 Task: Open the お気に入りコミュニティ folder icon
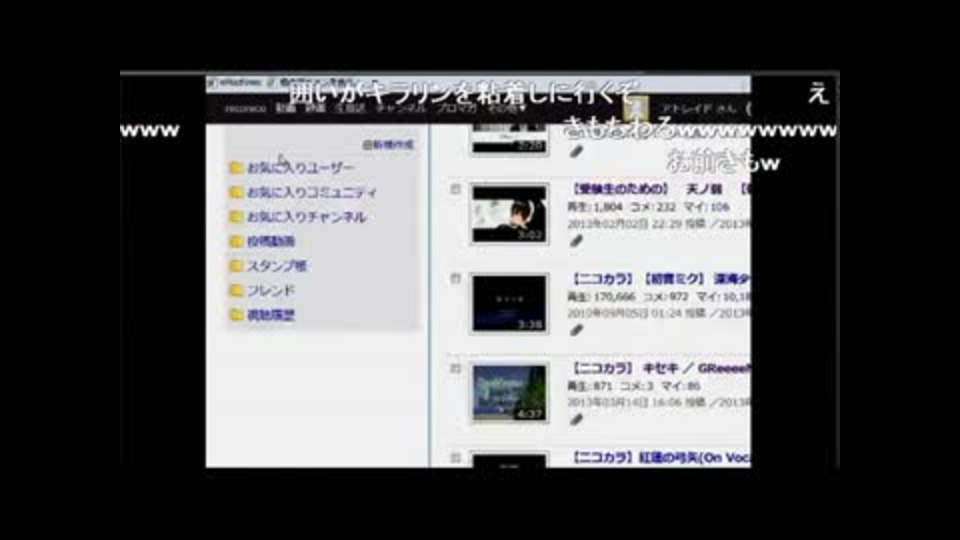(236, 192)
